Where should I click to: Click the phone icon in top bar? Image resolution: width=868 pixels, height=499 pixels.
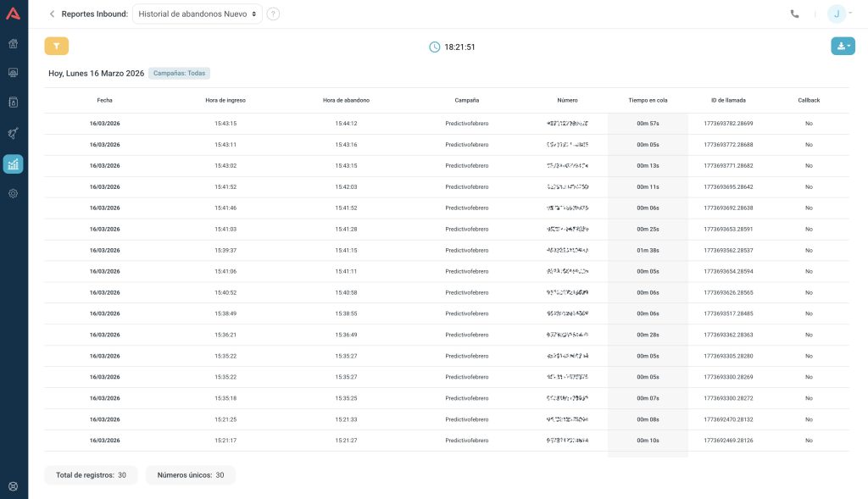click(x=794, y=14)
